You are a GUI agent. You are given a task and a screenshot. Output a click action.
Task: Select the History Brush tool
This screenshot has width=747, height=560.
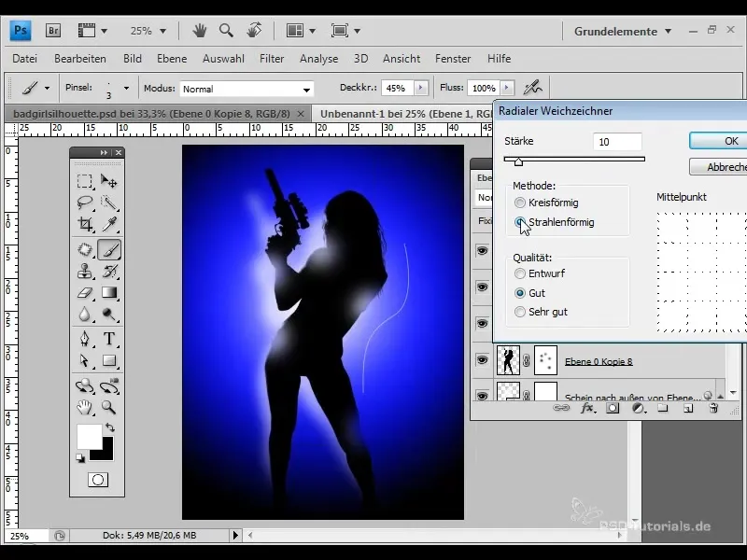(x=109, y=271)
